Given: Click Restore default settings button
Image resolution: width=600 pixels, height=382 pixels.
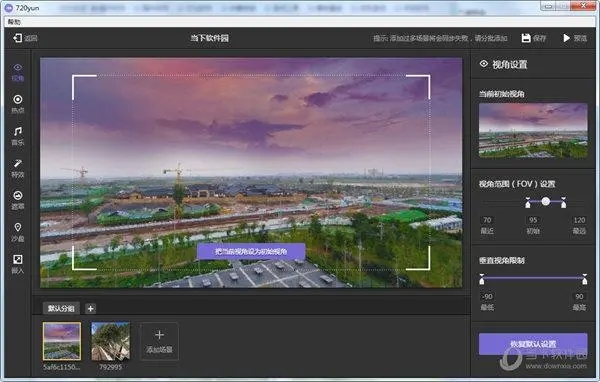Looking at the screenshot, I should point(533,344).
